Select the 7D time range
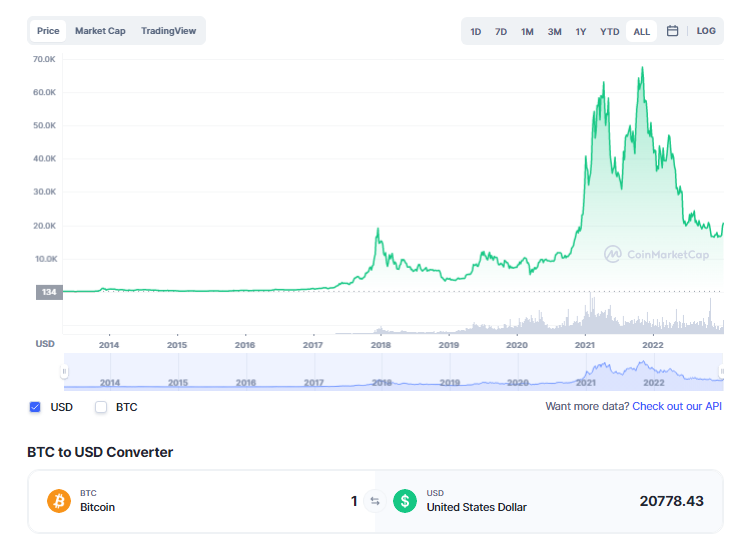Viewport: 744px width, 547px height. click(501, 31)
